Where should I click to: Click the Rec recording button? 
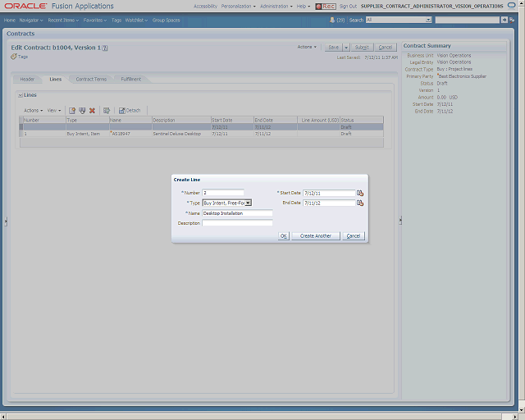pyautogui.click(x=326, y=7)
